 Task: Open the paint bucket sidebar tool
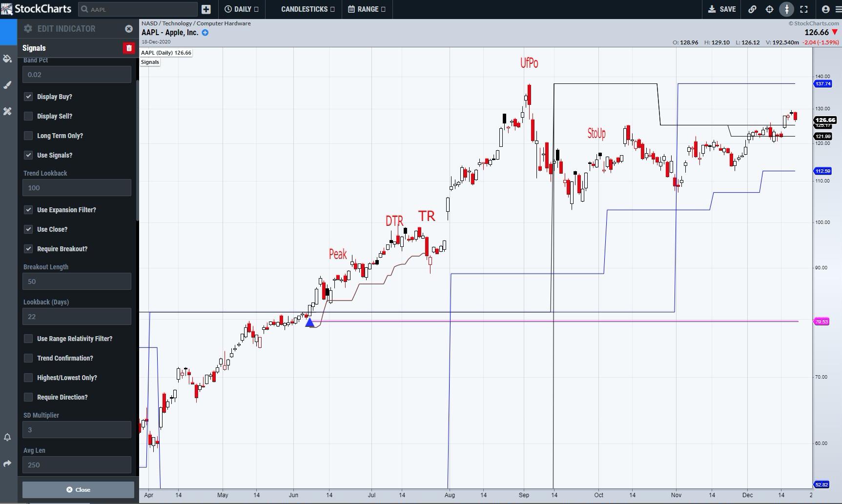pos(7,59)
